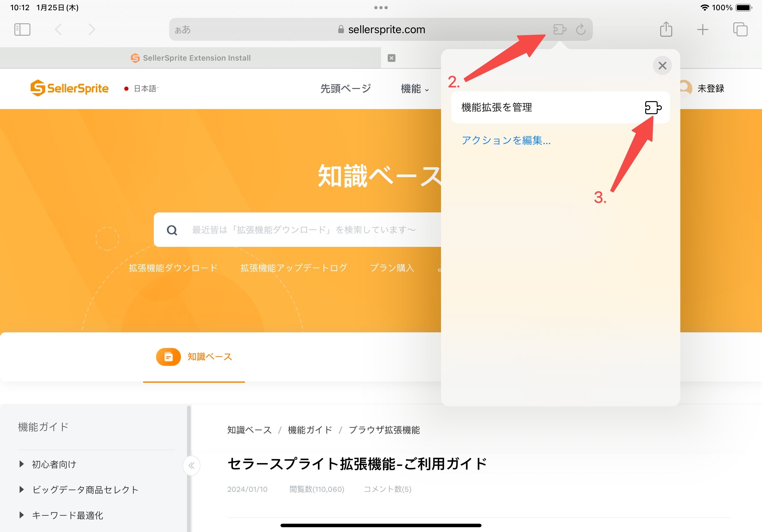This screenshot has width=762, height=532.
Task: Click the SellerSprite logo
Action: pos(69,88)
